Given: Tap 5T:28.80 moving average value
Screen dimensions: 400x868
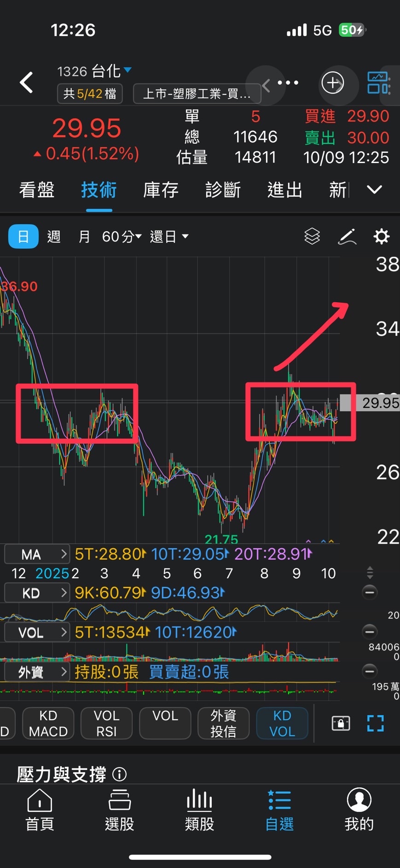Looking at the screenshot, I should [x=110, y=554].
